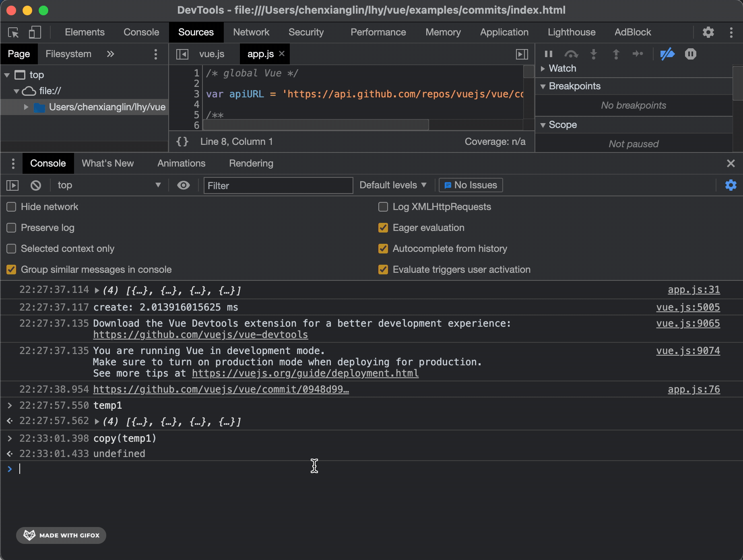The image size is (743, 560).
Task: Click the console Filter input field
Action: click(x=278, y=185)
